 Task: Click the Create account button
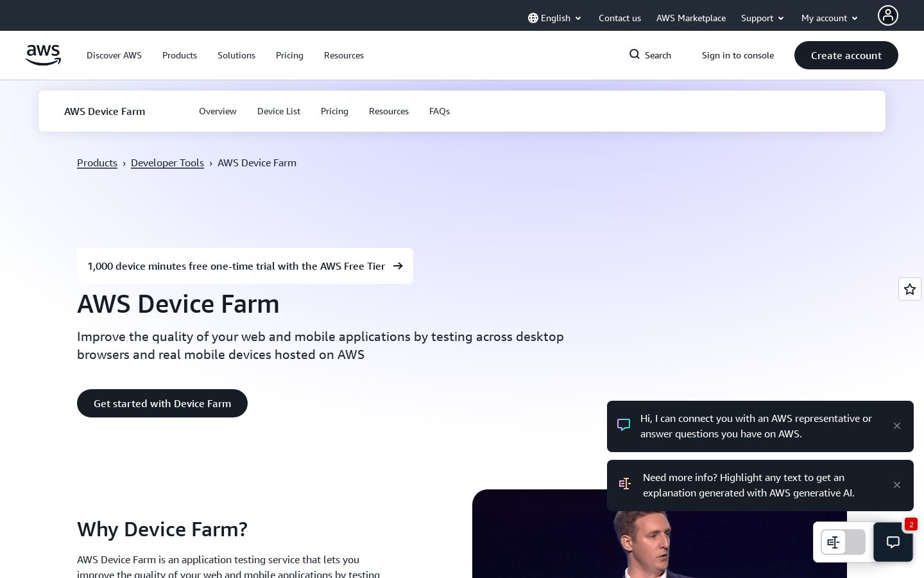pyautogui.click(x=846, y=55)
